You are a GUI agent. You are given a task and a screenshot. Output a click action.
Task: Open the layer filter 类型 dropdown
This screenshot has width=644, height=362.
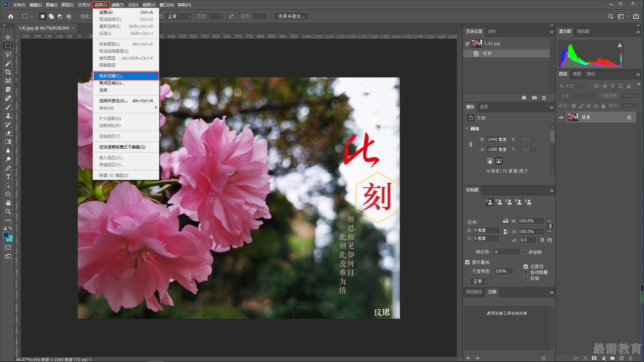[573, 86]
